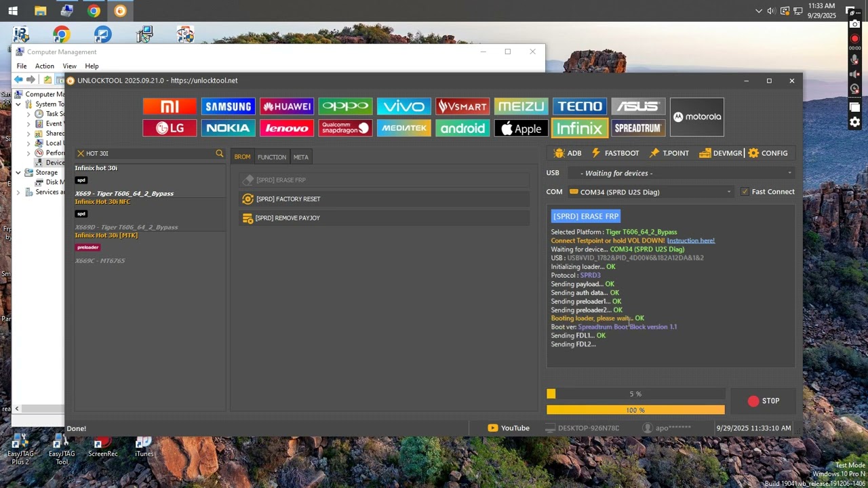Open the YouTube link in status bar
This screenshot has width=868, height=488.
[x=509, y=428]
